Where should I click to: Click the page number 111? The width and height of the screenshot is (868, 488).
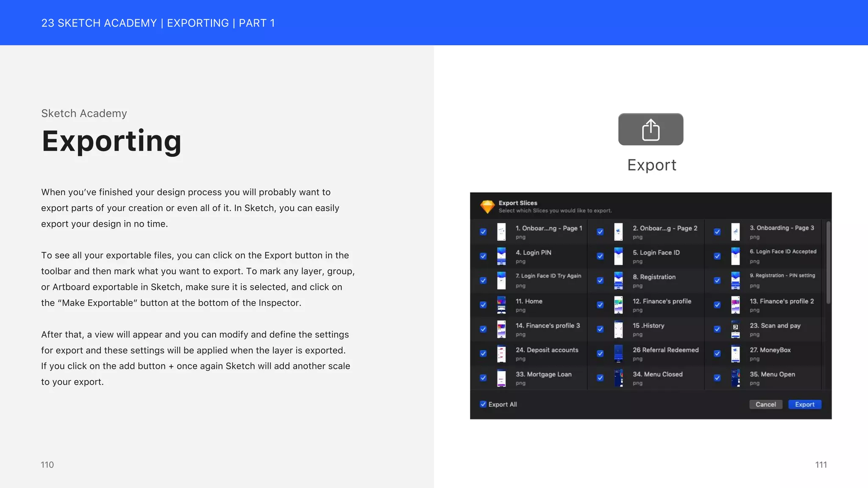[x=821, y=465]
